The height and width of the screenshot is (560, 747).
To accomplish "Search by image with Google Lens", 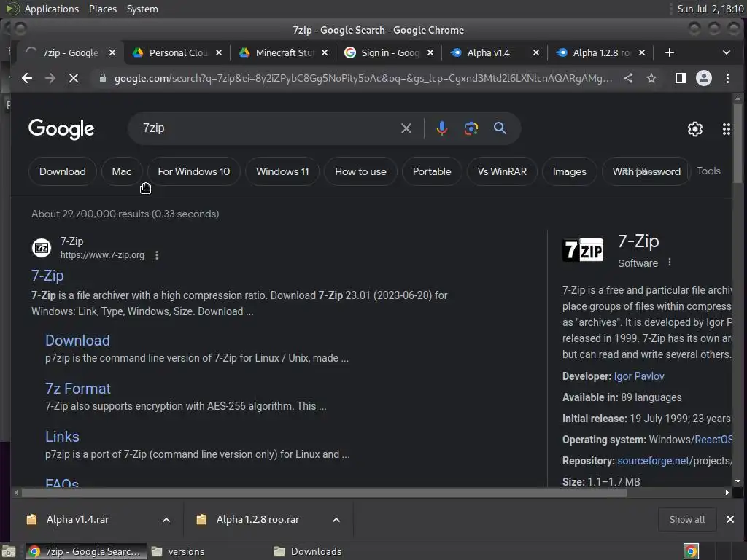I will (x=471, y=128).
